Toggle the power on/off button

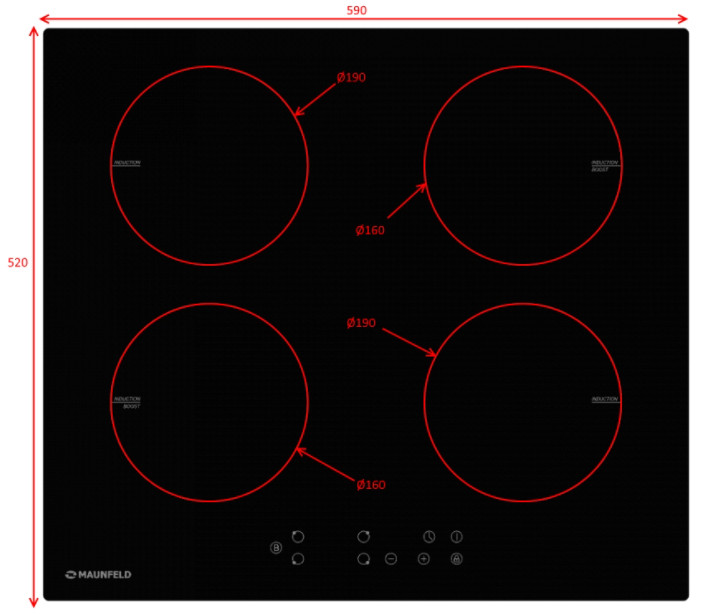click(456, 537)
